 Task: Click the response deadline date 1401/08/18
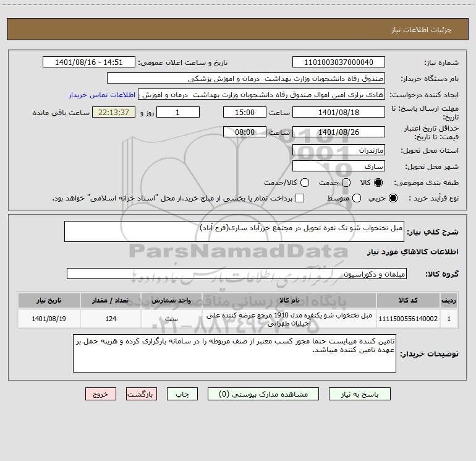pos(339,112)
